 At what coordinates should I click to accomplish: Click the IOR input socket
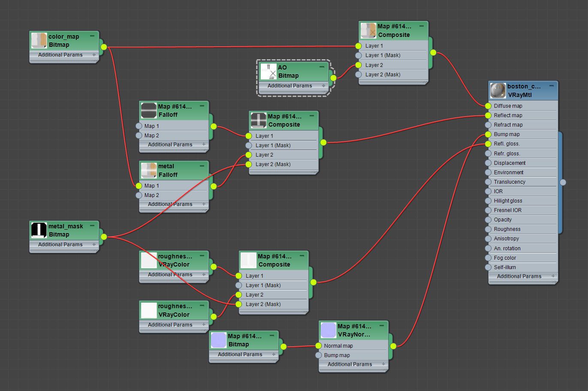[488, 191]
